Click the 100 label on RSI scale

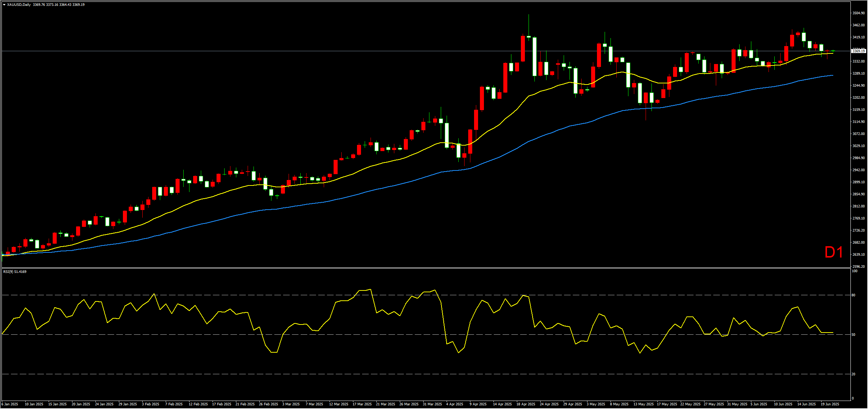[x=854, y=271]
